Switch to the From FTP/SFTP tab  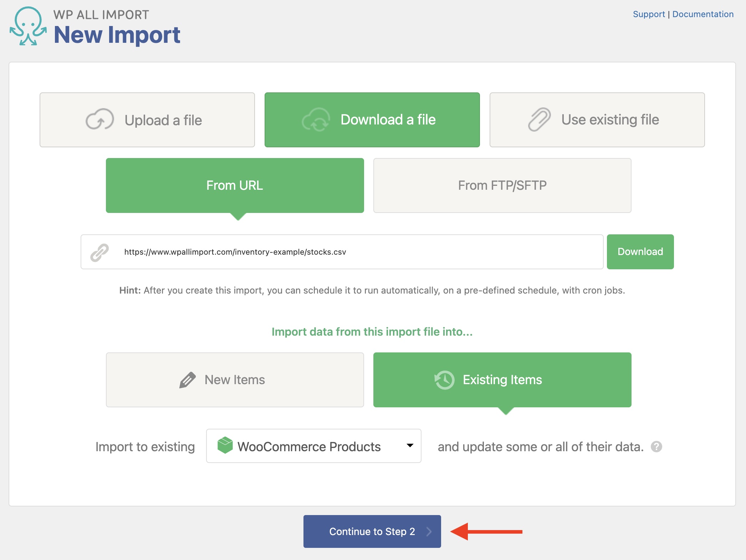pyautogui.click(x=502, y=185)
